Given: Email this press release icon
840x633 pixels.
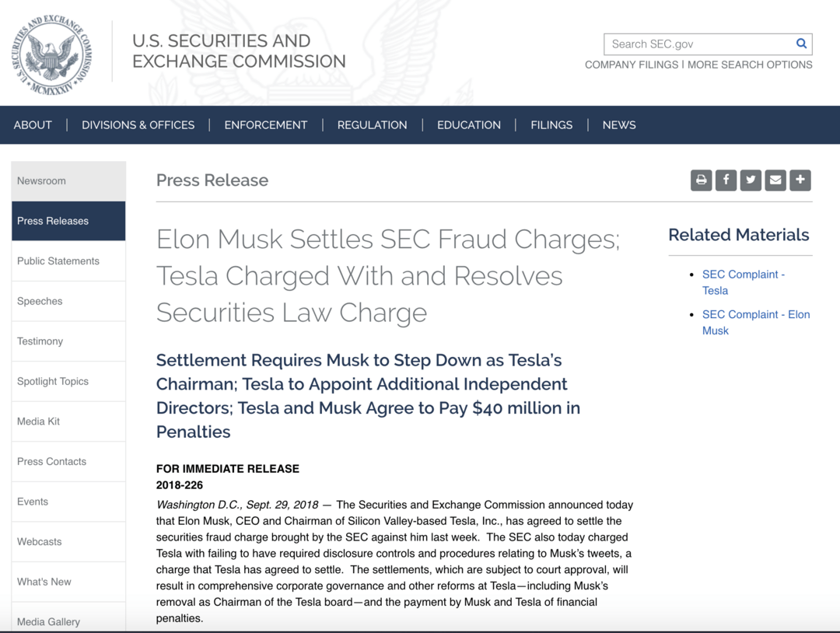Looking at the screenshot, I should click(x=775, y=180).
